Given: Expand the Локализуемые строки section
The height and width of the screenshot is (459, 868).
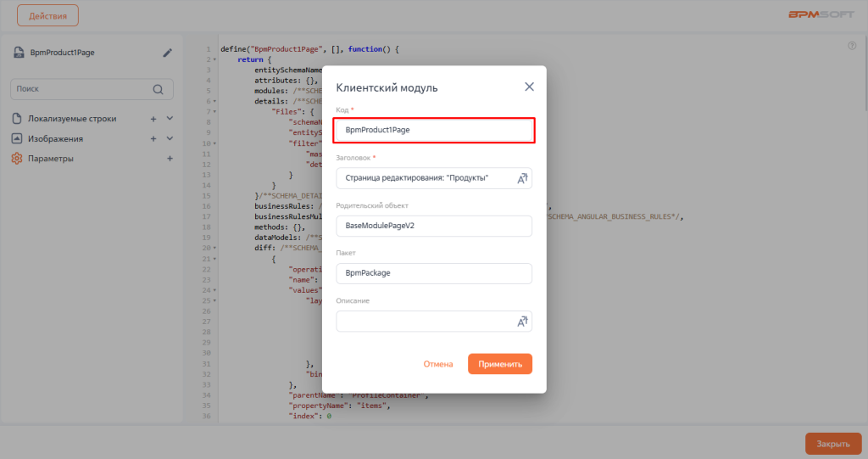Looking at the screenshot, I should click(170, 119).
